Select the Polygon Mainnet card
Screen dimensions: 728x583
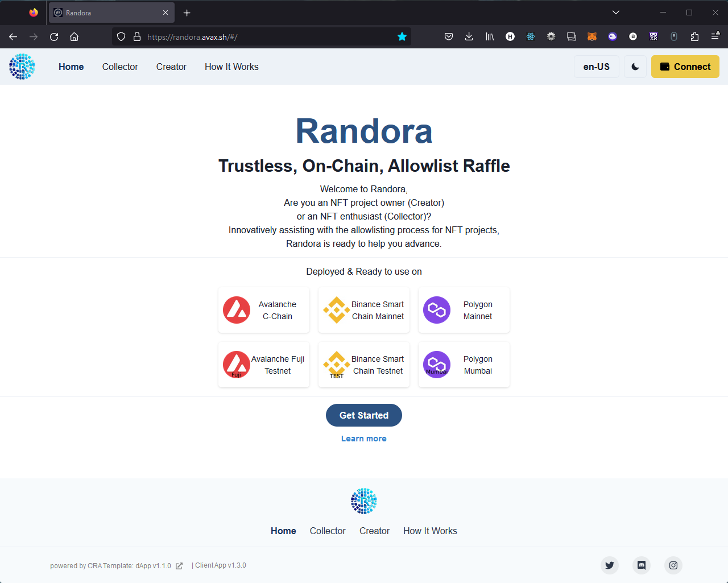pos(464,310)
